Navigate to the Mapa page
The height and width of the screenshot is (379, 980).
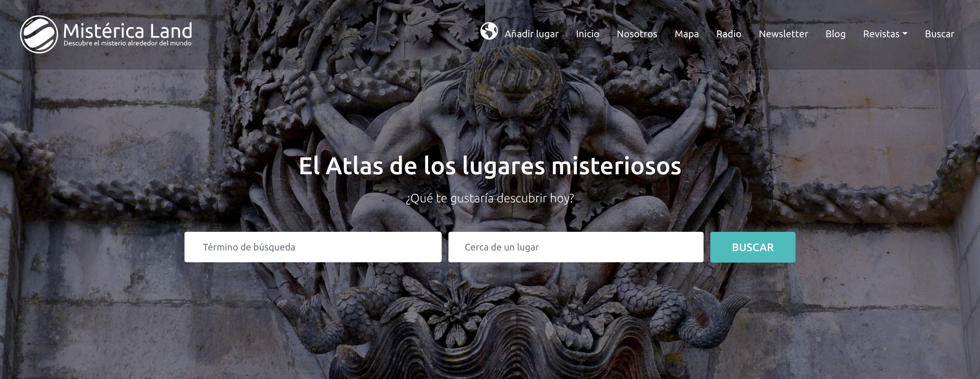pos(686,34)
